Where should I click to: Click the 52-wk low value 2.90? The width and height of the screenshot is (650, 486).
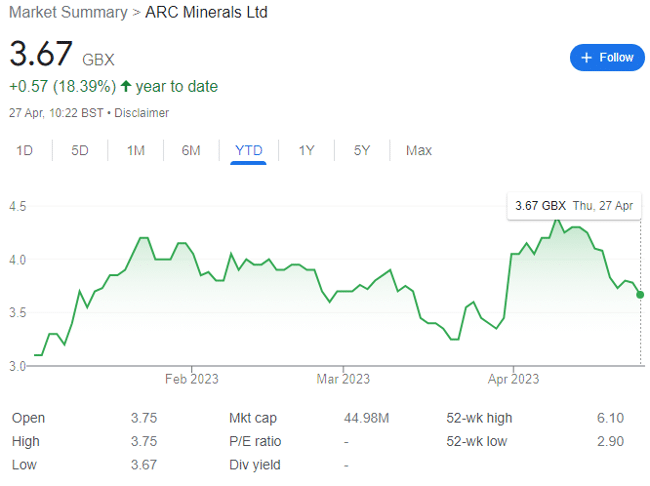(x=610, y=441)
